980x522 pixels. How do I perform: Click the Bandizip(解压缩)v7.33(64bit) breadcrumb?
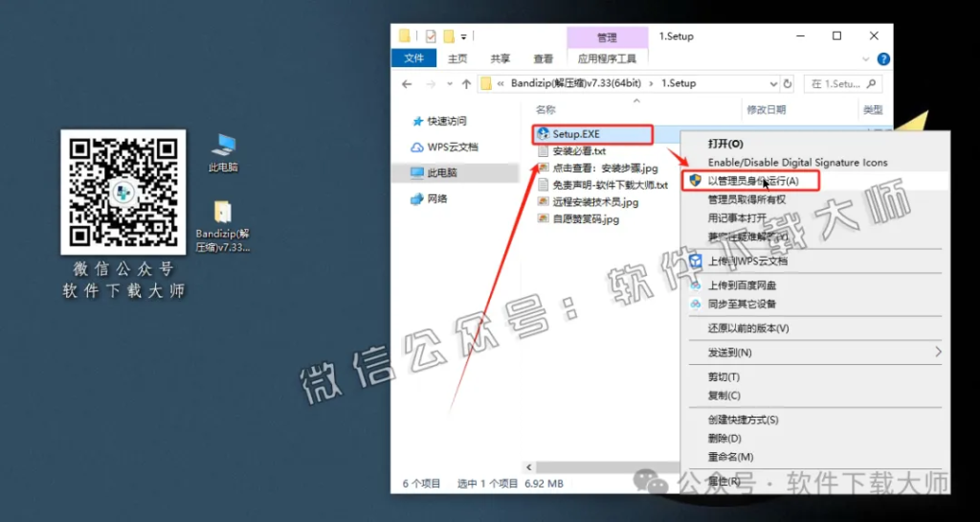point(576,83)
